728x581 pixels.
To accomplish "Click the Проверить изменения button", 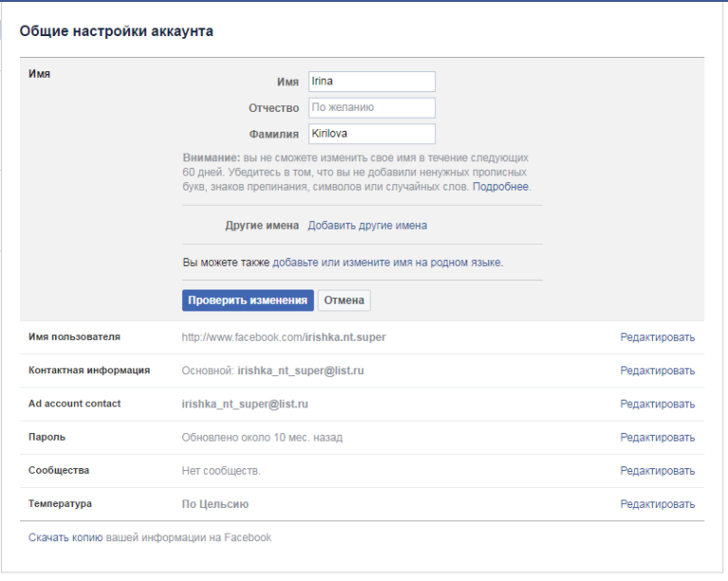I will coord(248,300).
